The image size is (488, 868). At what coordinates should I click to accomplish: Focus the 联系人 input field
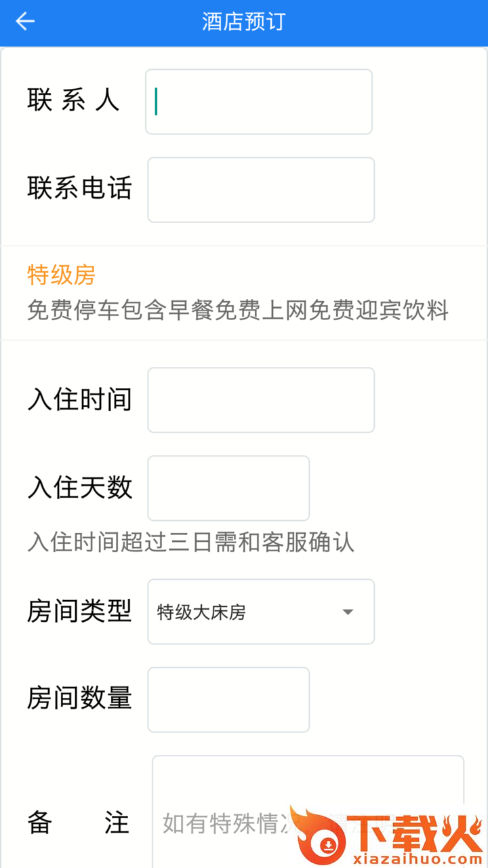click(x=258, y=102)
